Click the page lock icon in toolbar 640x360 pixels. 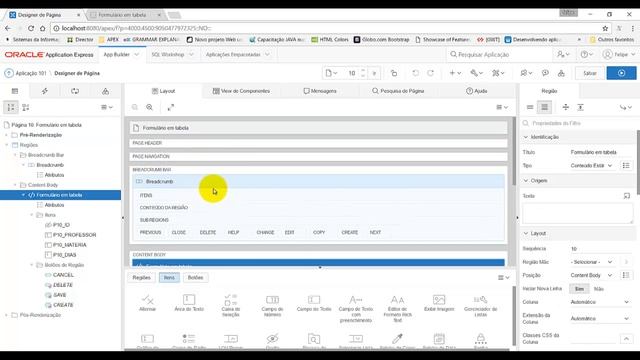pos(394,73)
